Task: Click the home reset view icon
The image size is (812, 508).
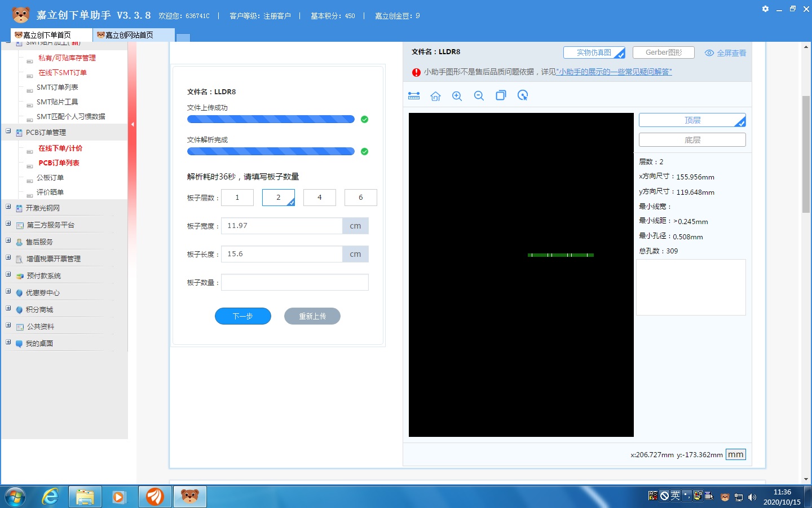Action: (435, 96)
